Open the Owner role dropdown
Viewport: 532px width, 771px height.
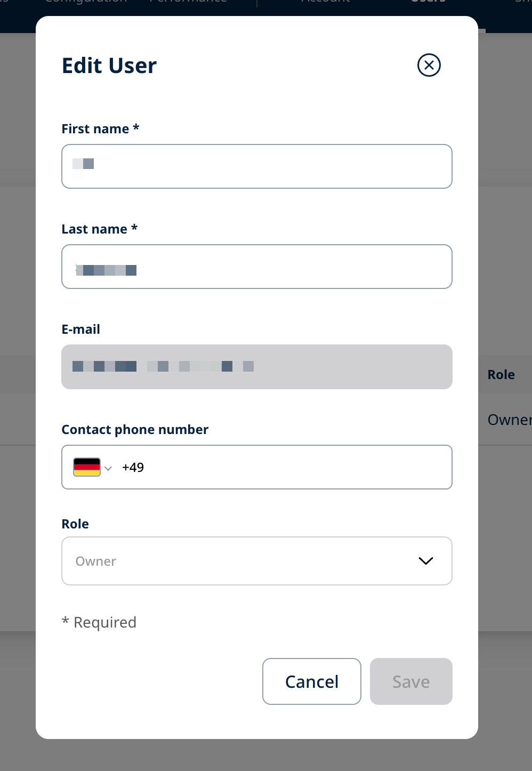click(256, 561)
